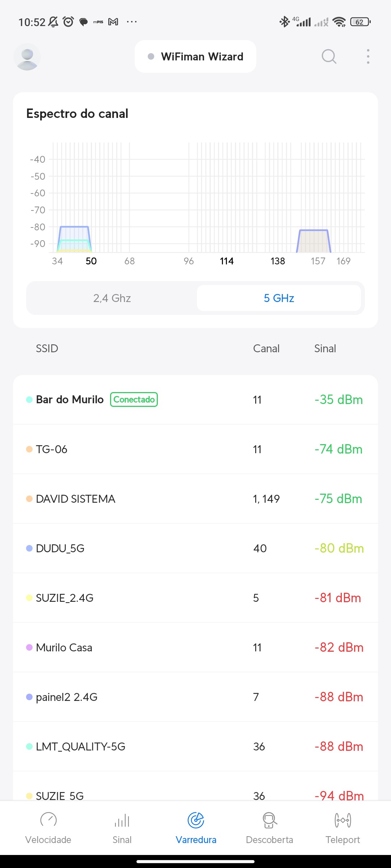Switch spectrum to 2,4 Ghz band
391x868 pixels.
[x=112, y=298]
